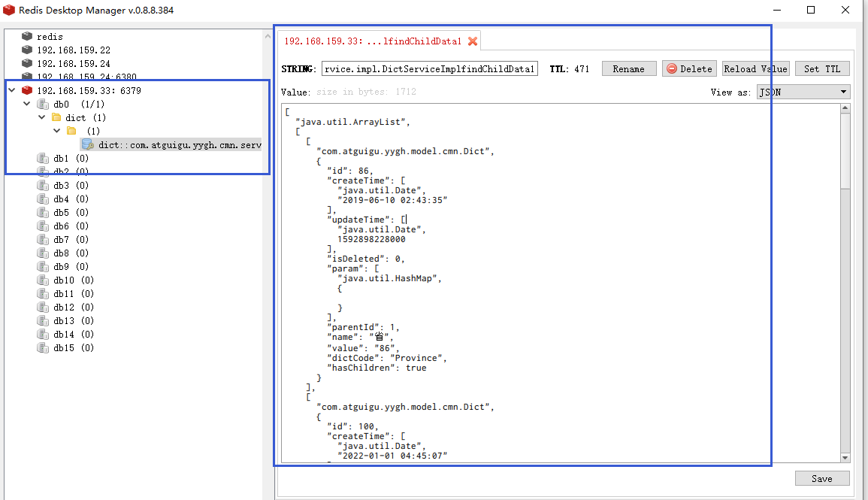The image size is (868, 500).
Task: Click the 192.168.159.24 server icon
Action: click(x=27, y=64)
